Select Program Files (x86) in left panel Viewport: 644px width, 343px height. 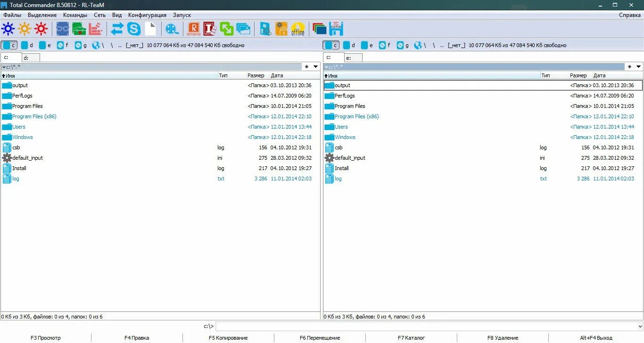pos(160,116)
